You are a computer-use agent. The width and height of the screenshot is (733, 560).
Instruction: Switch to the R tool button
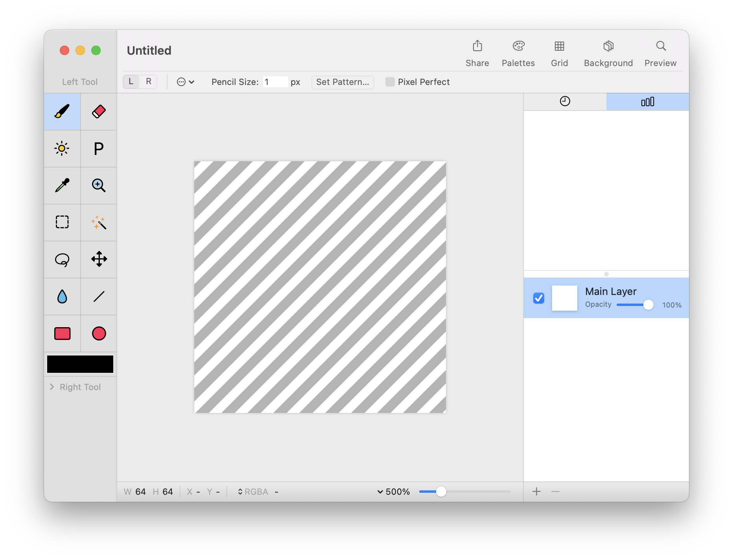tap(149, 81)
